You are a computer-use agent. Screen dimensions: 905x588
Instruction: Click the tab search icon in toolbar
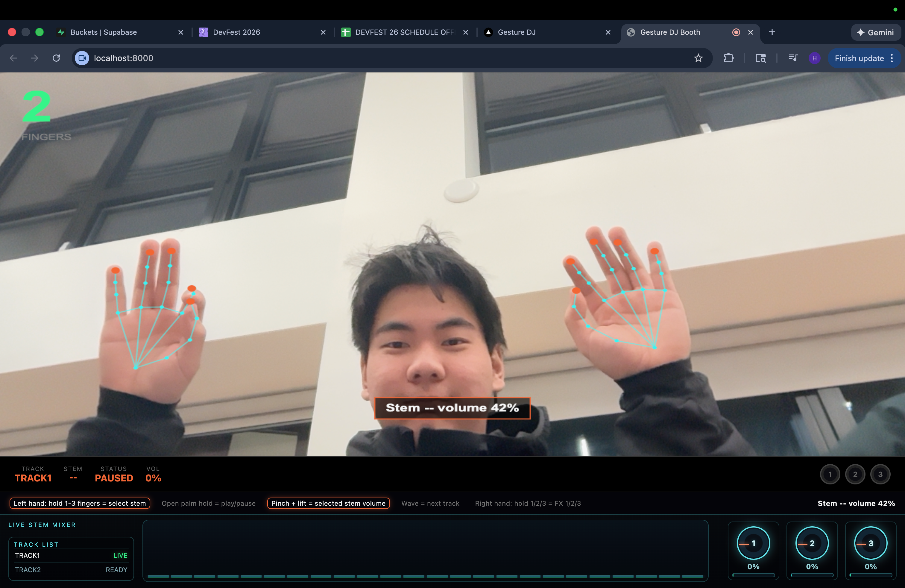(760, 58)
